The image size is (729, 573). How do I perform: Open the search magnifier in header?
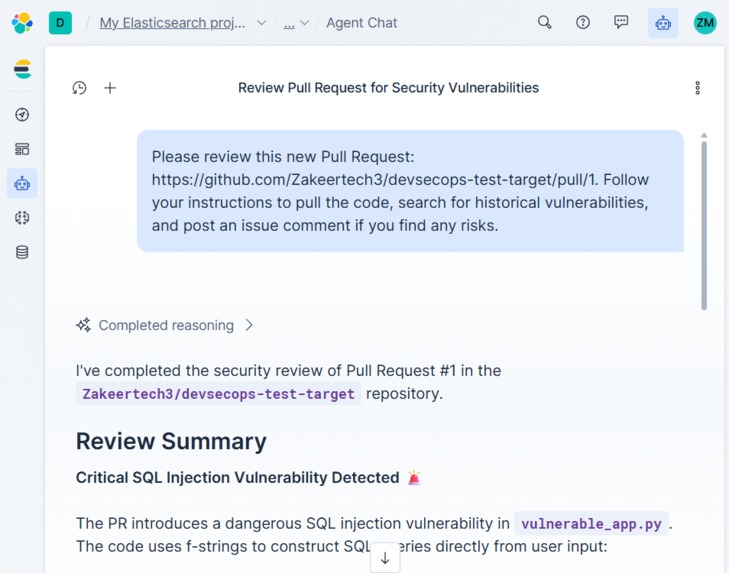pyautogui.click(x=544, y=22)
